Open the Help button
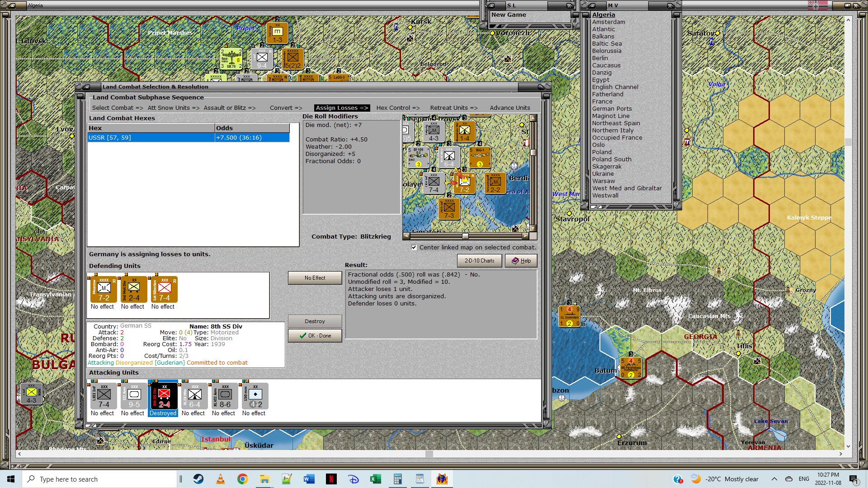Viewport: 868px width, 488px height. coord(521,261)
